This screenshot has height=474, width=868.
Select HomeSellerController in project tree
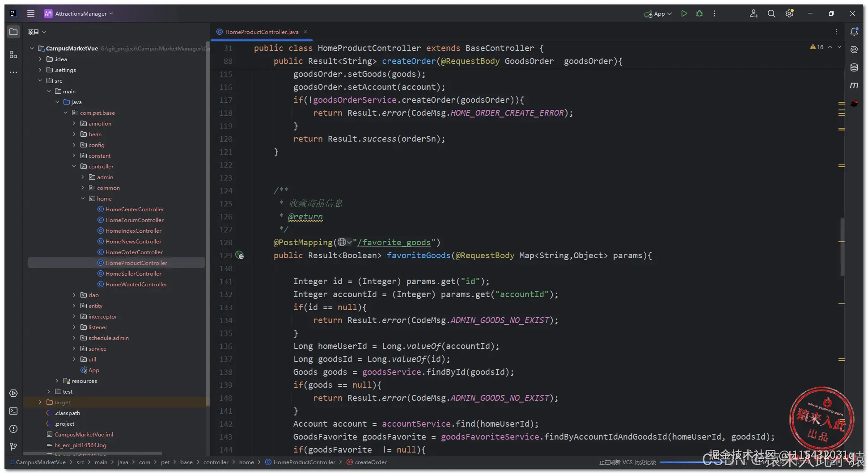[x=133, y=273]
